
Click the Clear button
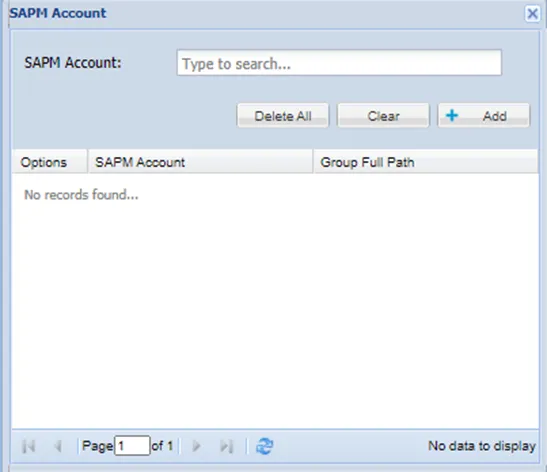383,116
